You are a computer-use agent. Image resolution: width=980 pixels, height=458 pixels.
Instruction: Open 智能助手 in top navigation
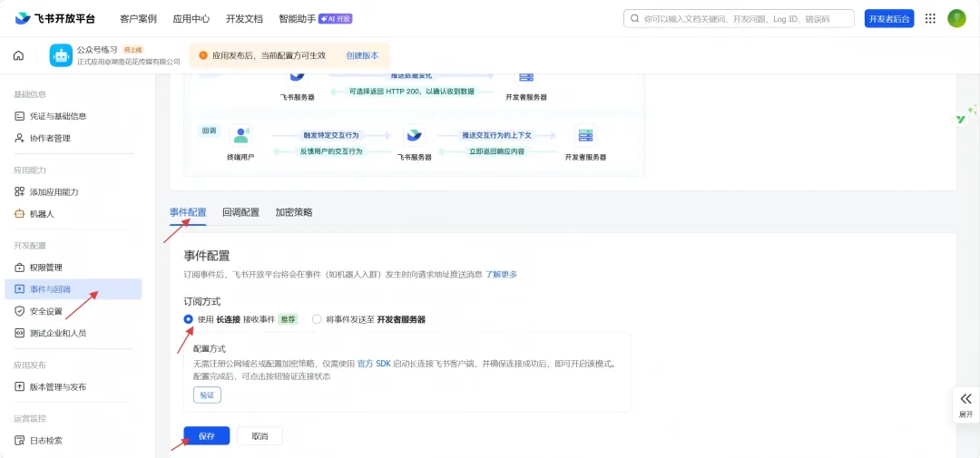click(x=297, y=19)
